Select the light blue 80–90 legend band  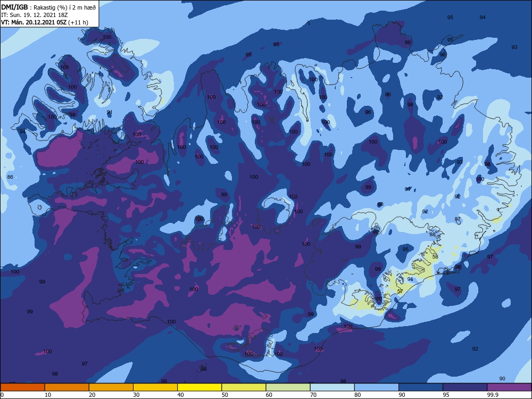[377, 387]
